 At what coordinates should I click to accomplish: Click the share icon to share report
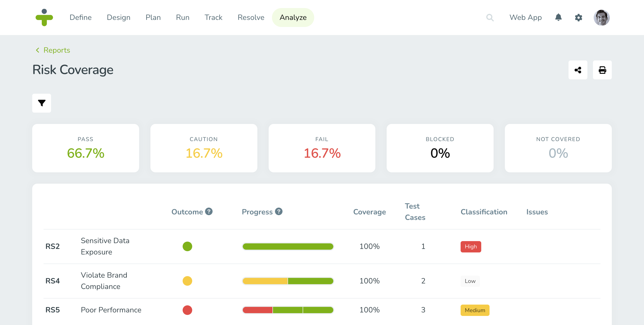click(578, 70)
